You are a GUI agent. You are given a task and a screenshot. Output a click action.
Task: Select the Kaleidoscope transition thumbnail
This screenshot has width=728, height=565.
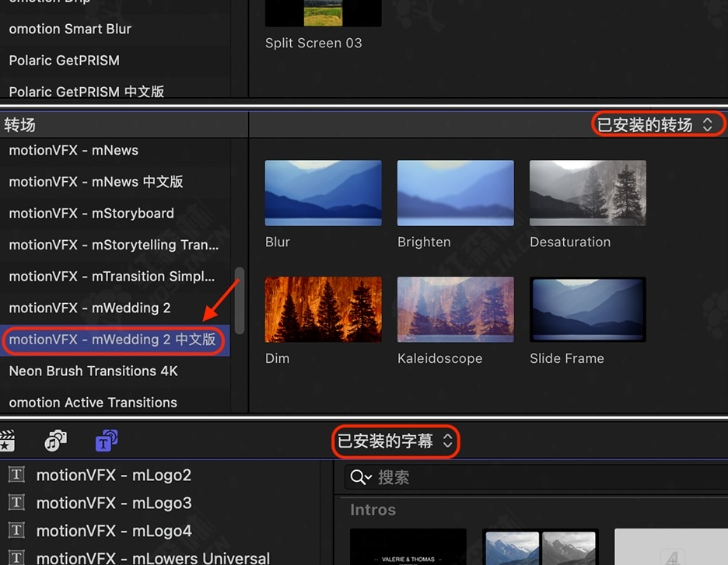[456, 309]
